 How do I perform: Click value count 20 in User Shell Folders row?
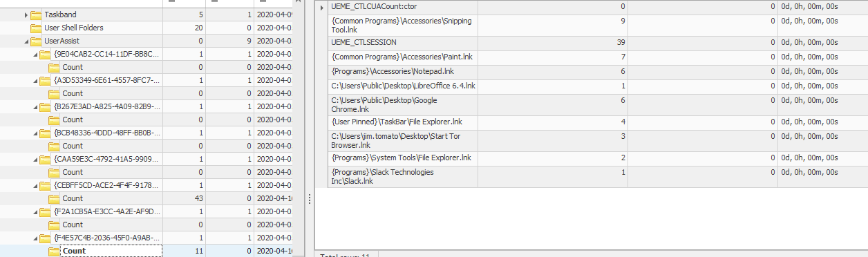pyautogui.click(x=199, y=28)
